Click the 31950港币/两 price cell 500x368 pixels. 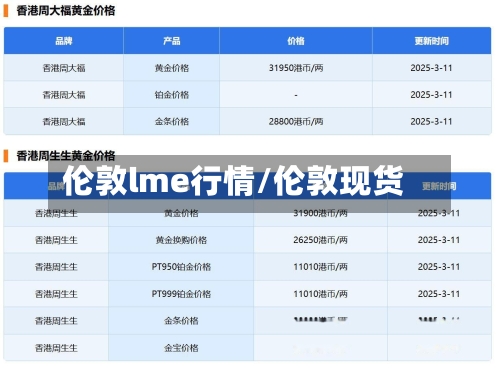(296, 68)
